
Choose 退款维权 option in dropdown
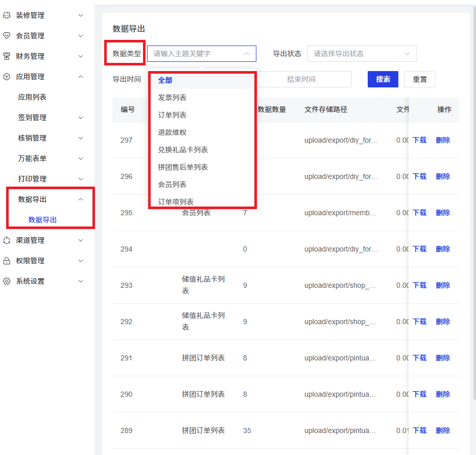(x=172, y=132)
